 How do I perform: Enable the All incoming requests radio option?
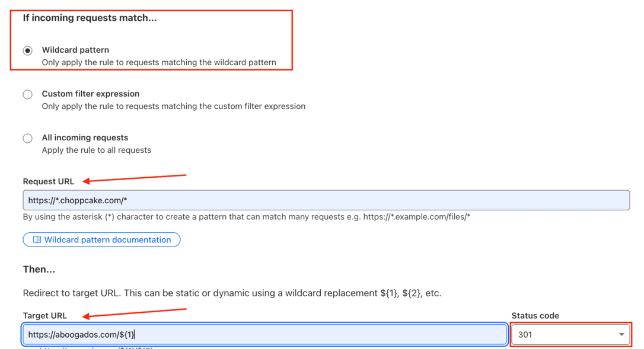[28, 139]
